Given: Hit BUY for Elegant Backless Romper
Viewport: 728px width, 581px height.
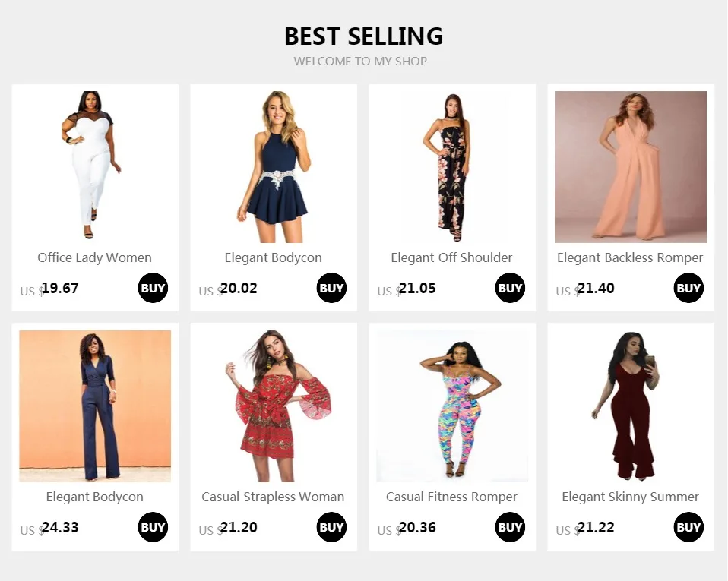Looking at the screenshot, I should (x=688, y=288).
